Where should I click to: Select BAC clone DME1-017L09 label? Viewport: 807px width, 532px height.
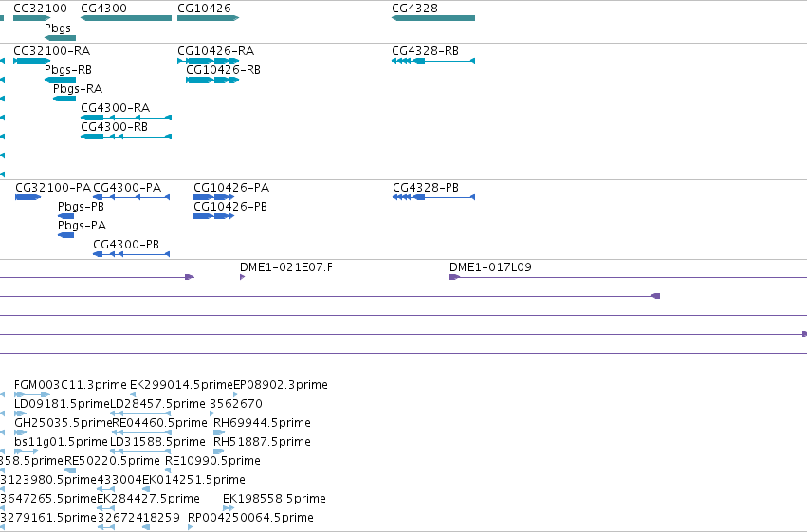point(490,267)
